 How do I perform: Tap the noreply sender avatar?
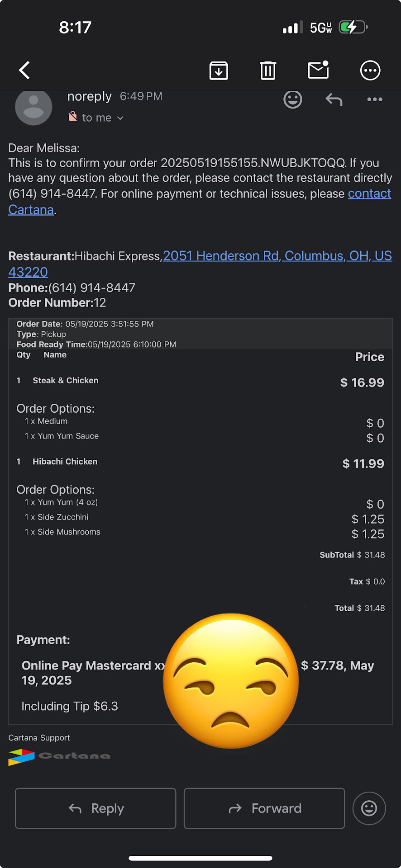pos(33,108)
